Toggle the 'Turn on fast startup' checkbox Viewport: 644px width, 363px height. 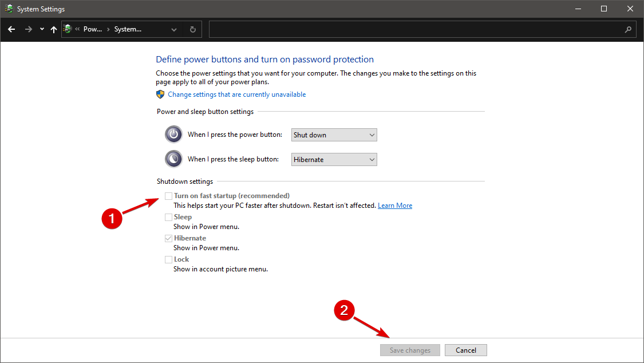point(168,196)
